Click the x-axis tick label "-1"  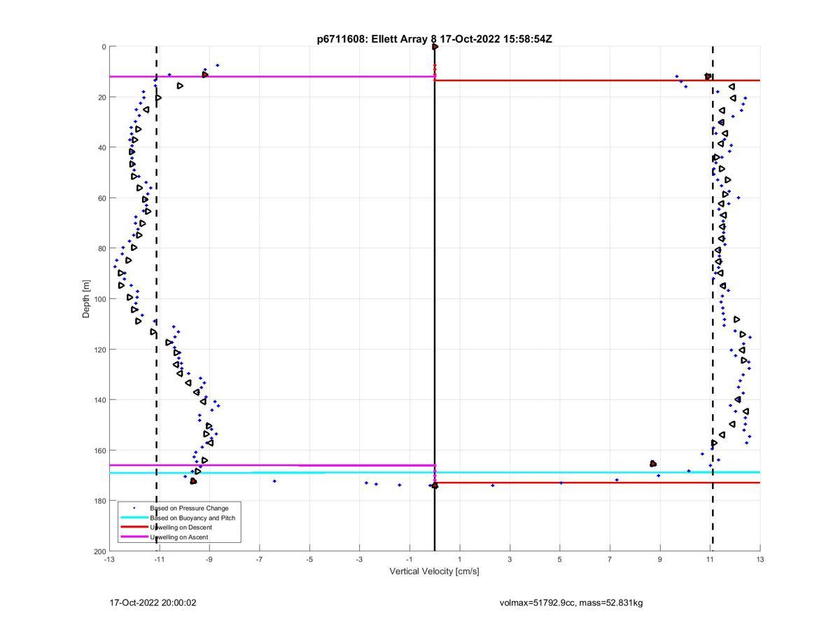(409, 559)
